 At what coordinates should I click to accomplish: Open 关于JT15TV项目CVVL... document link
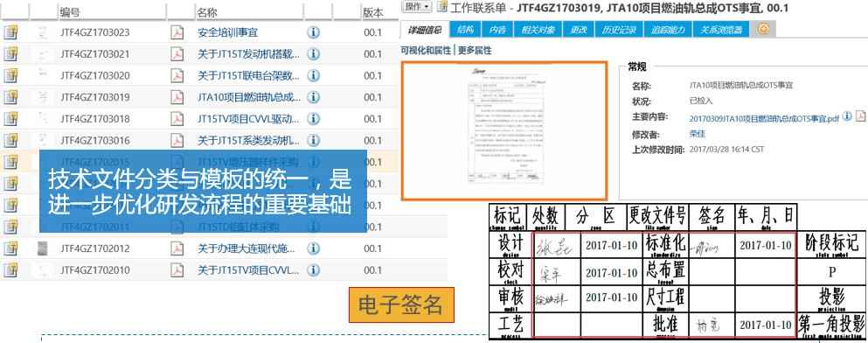pyautogui.click(x=248, y=270)
